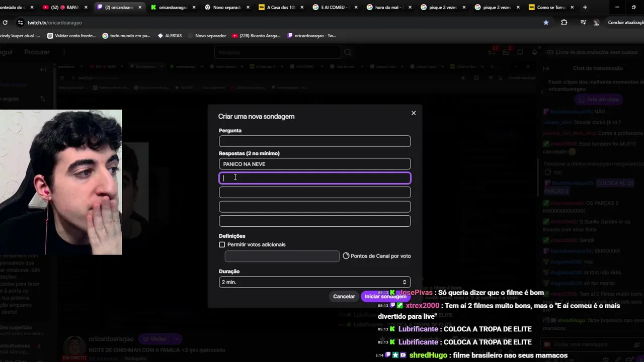Switch to the A Casa dos 100 tab
Viewport: 644px width, 362px height.
[x=281, y=8]
